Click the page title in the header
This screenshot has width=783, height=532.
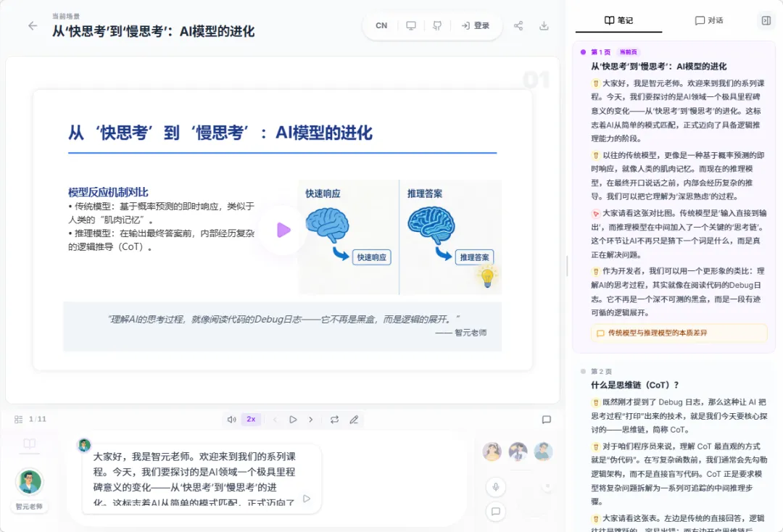click(x=153, y=31)
